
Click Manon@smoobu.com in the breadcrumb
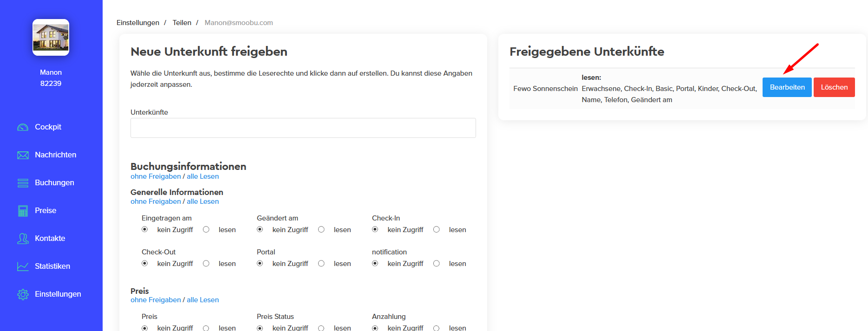pos(239,23)
